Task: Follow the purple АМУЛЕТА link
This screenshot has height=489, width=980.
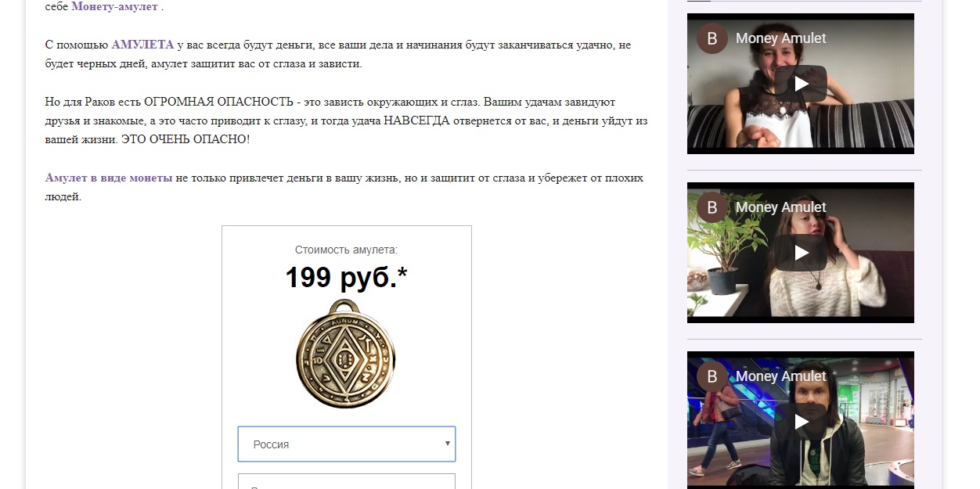Action: point(142,45)
